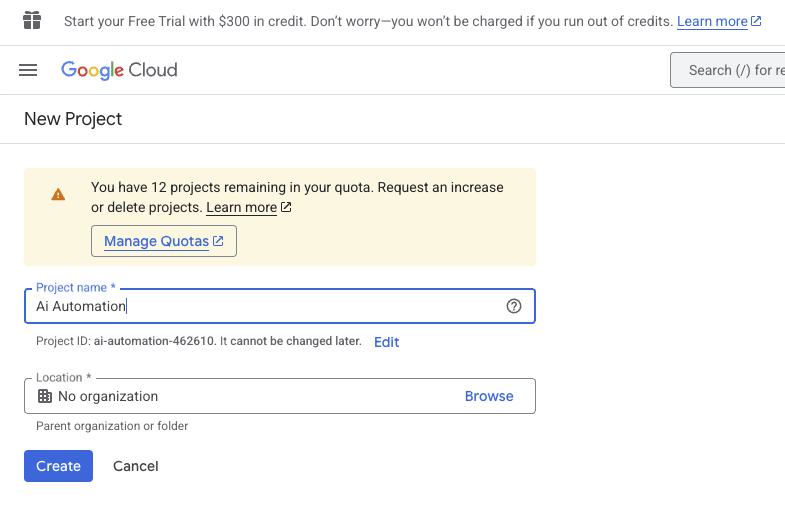Click the No organization location field

click(280, 396)
